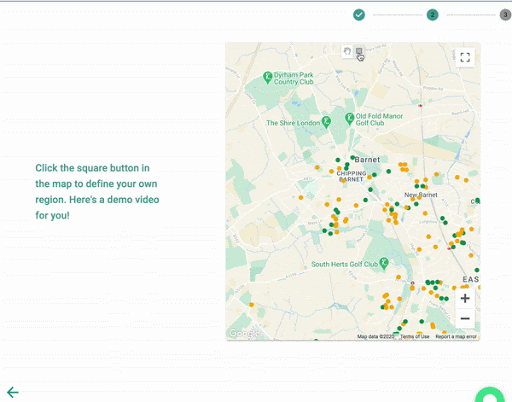This screenshot has height=402, width=512.
Task: Click the Google logo on the map
Action: pyautogui.click(x=243, y=333)
